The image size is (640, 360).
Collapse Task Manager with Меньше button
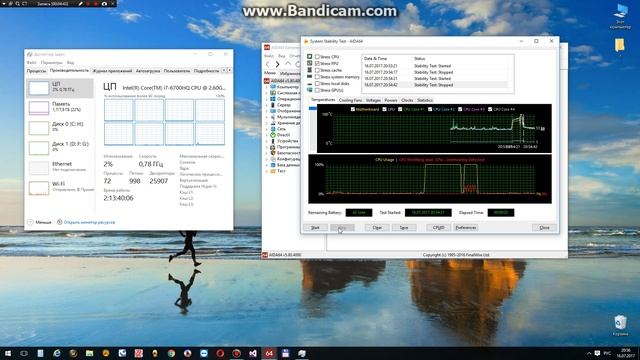point(40,222)
